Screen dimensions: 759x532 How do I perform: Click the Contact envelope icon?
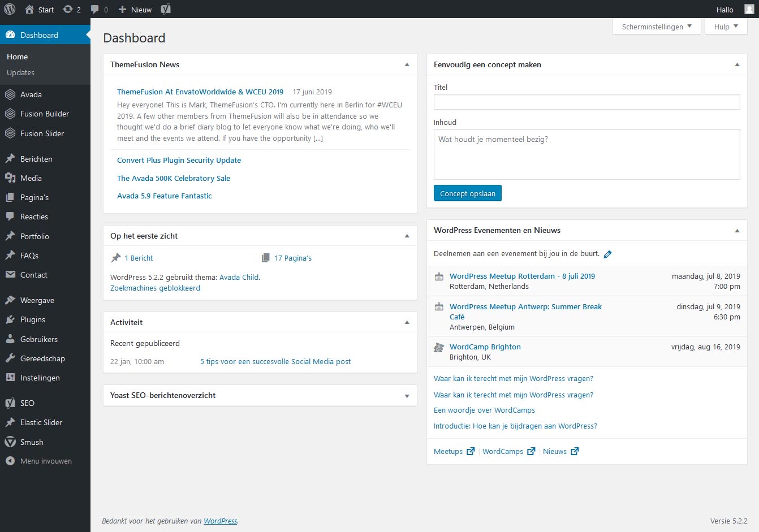pos(10,275)
